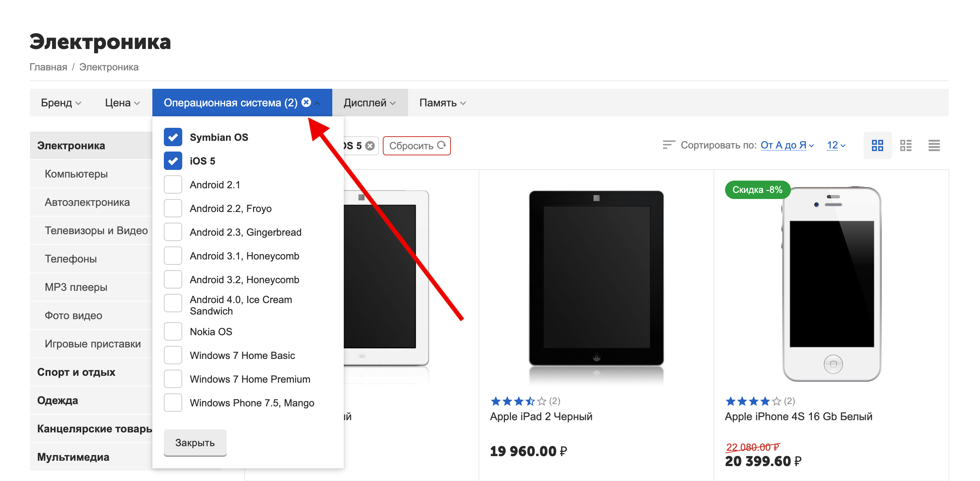Viewport: 980px width, 481px height.
Task: Go to MP3 плееры subcategory
Action: pyautogui.click(x=91, y=287)
